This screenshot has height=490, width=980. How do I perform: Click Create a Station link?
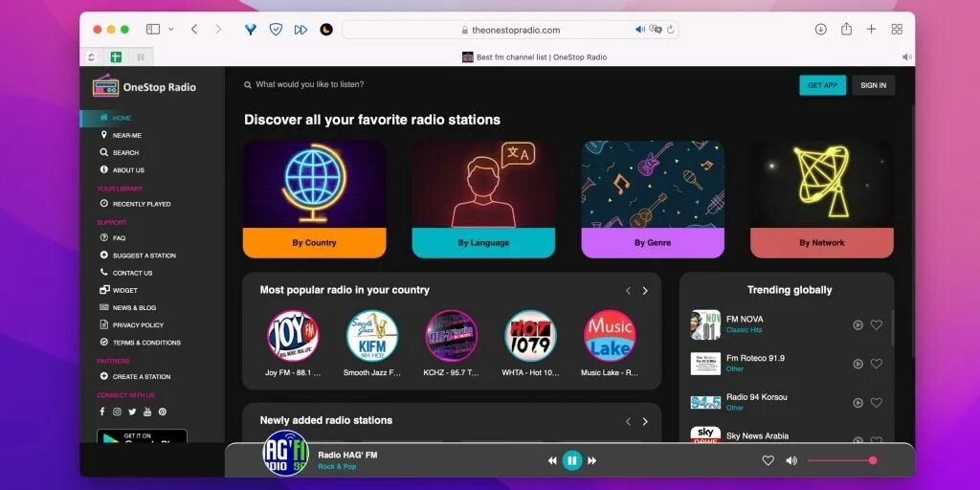point(135,376)
